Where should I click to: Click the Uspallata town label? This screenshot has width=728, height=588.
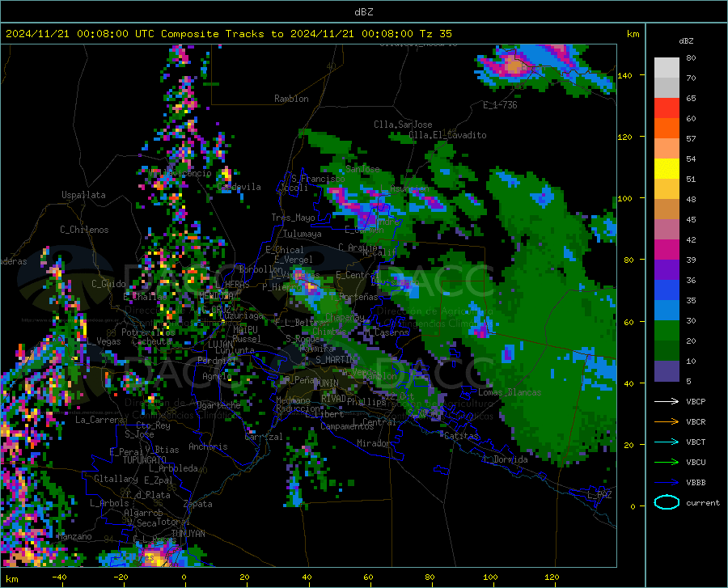[x=83, y=195]
